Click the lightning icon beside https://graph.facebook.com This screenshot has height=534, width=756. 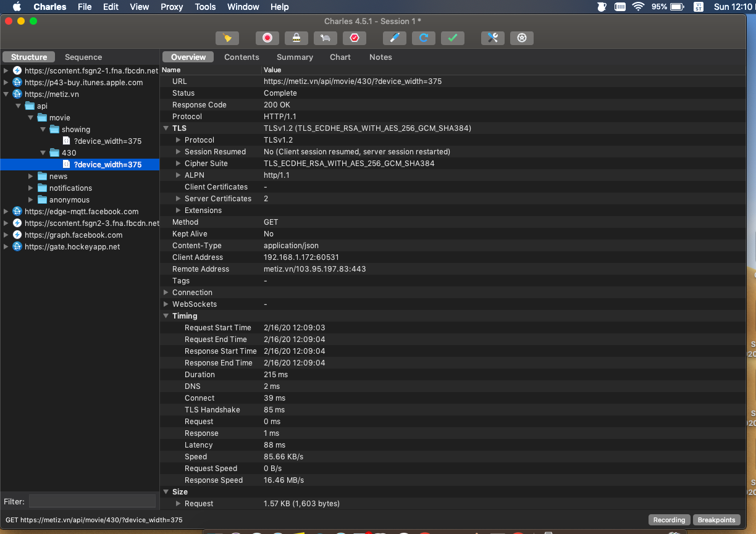(x=17, y=235)
